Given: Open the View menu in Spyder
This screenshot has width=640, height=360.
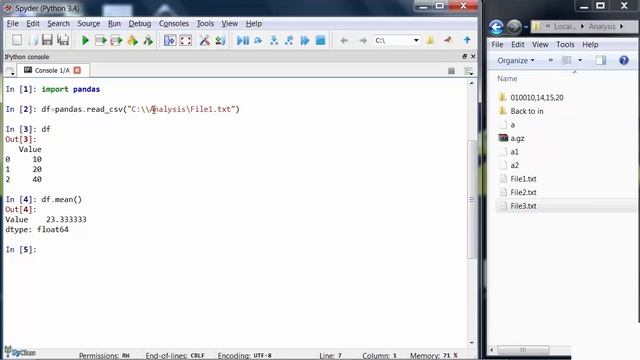Looking at the screenshot, I should (229, 24).
